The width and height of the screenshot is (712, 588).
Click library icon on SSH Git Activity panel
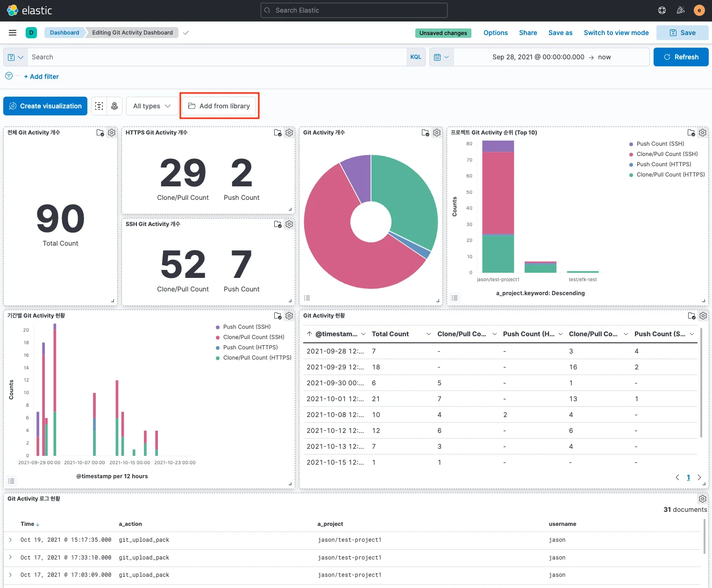(x=278, y=224)
